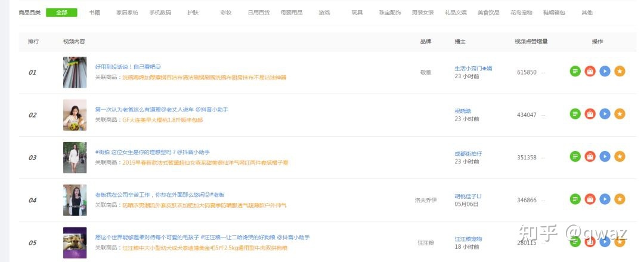Select the 其他 category
This screenshot has height=262, width=644.
click(587, 13)
